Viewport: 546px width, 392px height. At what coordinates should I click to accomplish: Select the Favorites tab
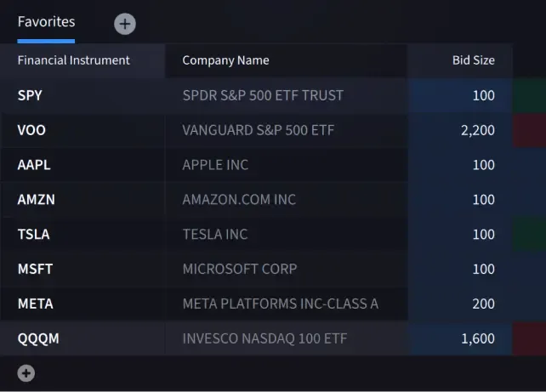coord(46,22)
